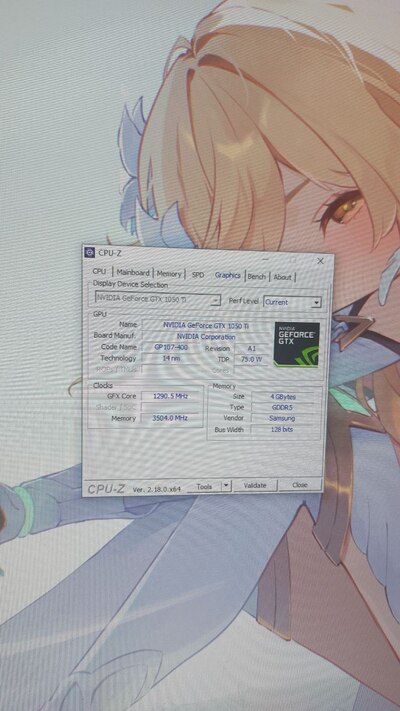Image resolution: width=400 pixels, height=711 pixels.
Task: Click the NVIDIA GeForce GTX logo image
Action: (297, 345)
